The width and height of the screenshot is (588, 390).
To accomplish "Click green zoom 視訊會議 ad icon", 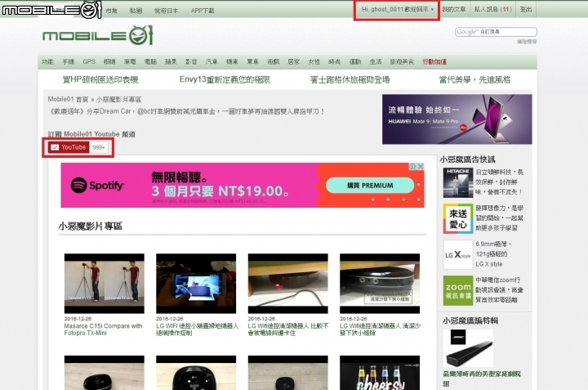I will coord(458,290).
